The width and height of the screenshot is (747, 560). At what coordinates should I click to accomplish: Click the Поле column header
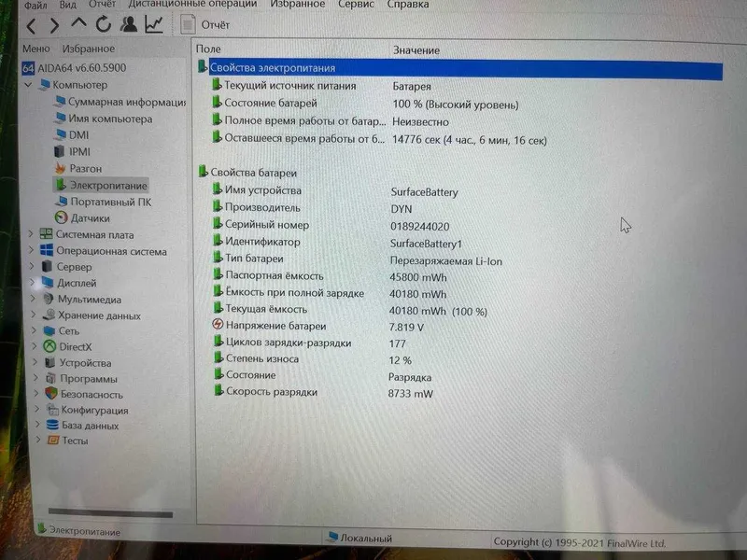(208, 49)
